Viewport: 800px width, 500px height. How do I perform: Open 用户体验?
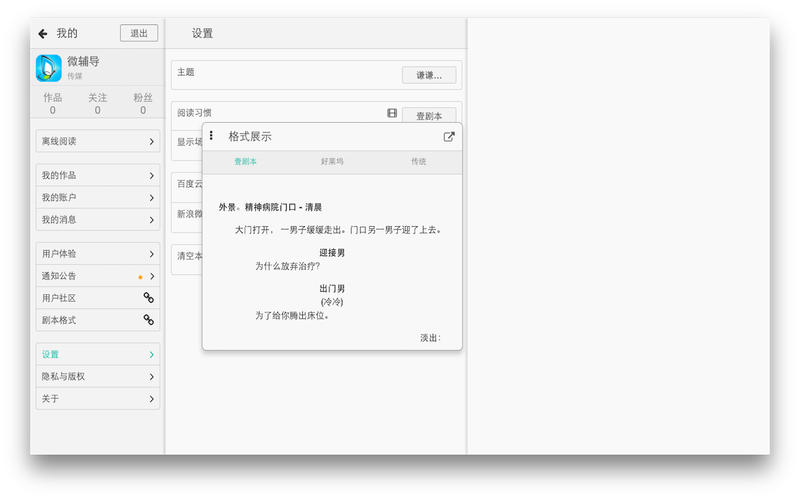98,254
